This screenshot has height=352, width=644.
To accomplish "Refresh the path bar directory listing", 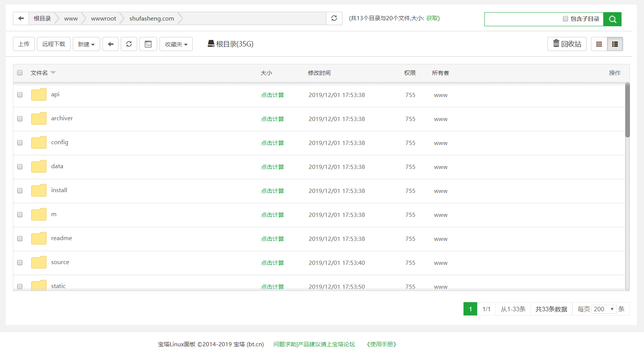I will coord(334,18).
